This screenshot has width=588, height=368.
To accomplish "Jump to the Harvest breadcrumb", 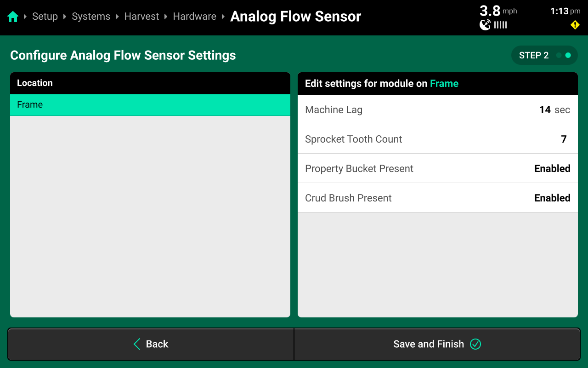I will [x=141, y=17].
